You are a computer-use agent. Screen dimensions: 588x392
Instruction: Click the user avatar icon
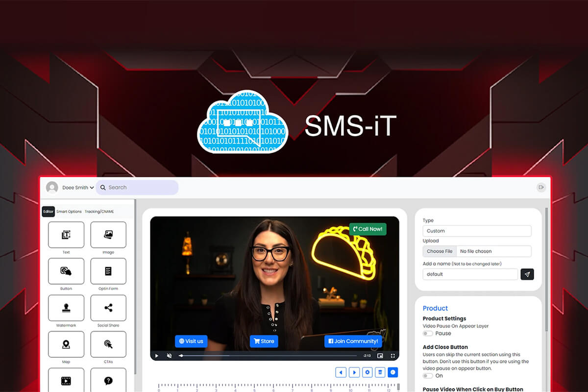click(52, 187)
